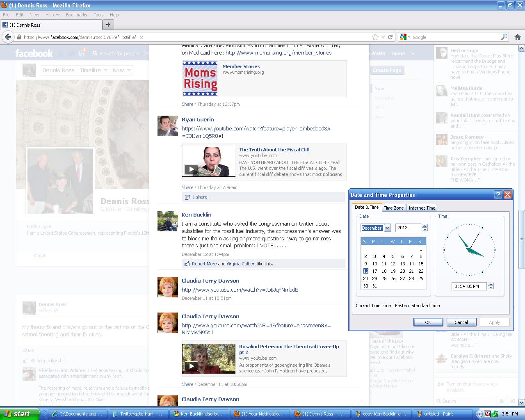Select the Date & Time tab
The height and width of the screenshot is (420, 525).
pyautogui.click(x=367, y=207)
